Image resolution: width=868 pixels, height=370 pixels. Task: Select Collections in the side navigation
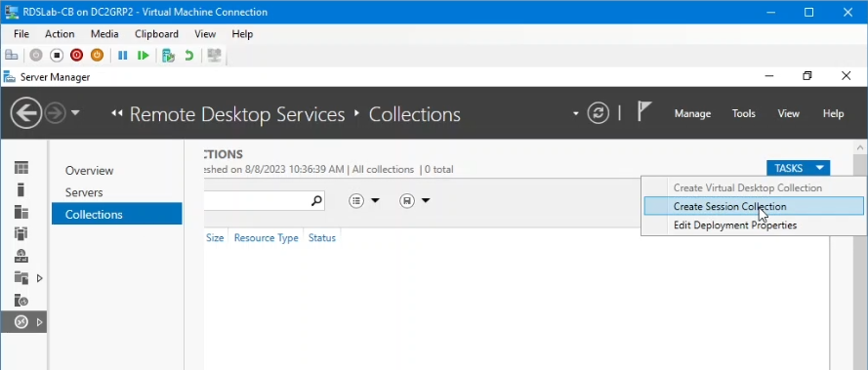[x=117, y=214]
